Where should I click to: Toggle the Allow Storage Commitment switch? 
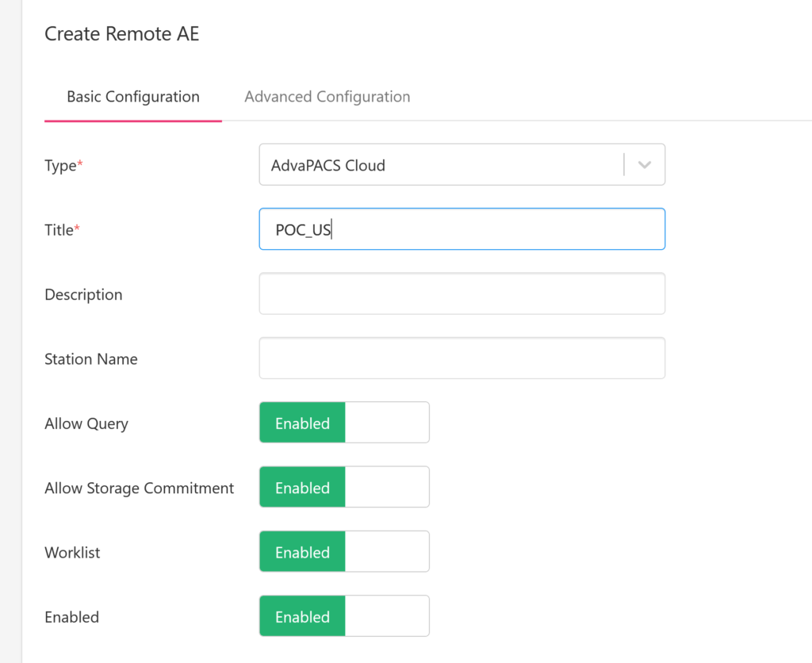point(344,487)
